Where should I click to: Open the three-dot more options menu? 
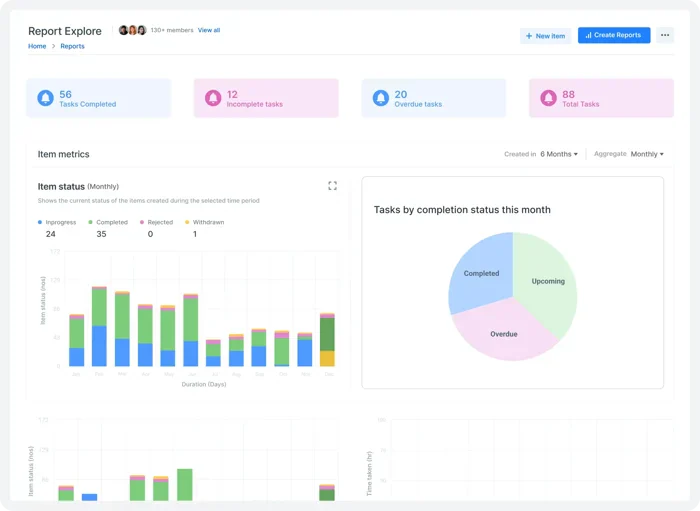click(665, 35)
